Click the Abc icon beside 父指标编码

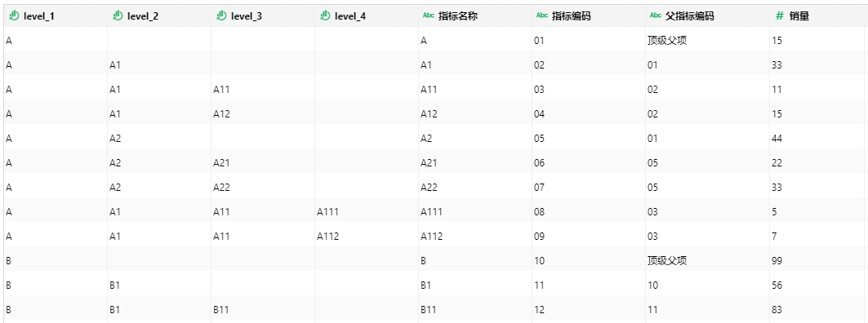656,16
